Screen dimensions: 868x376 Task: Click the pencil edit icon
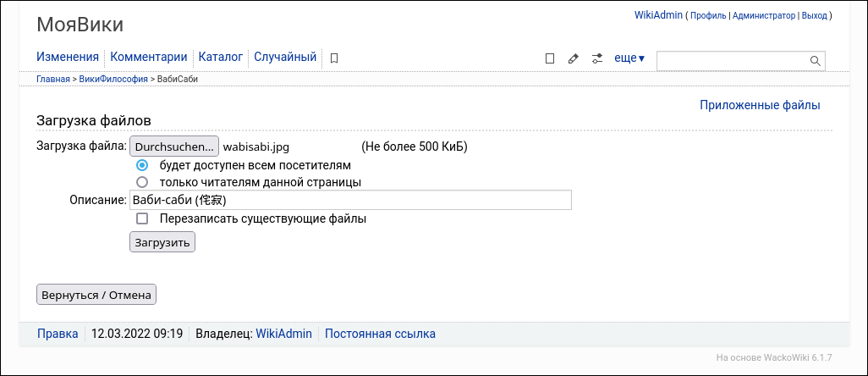(574, 58)
